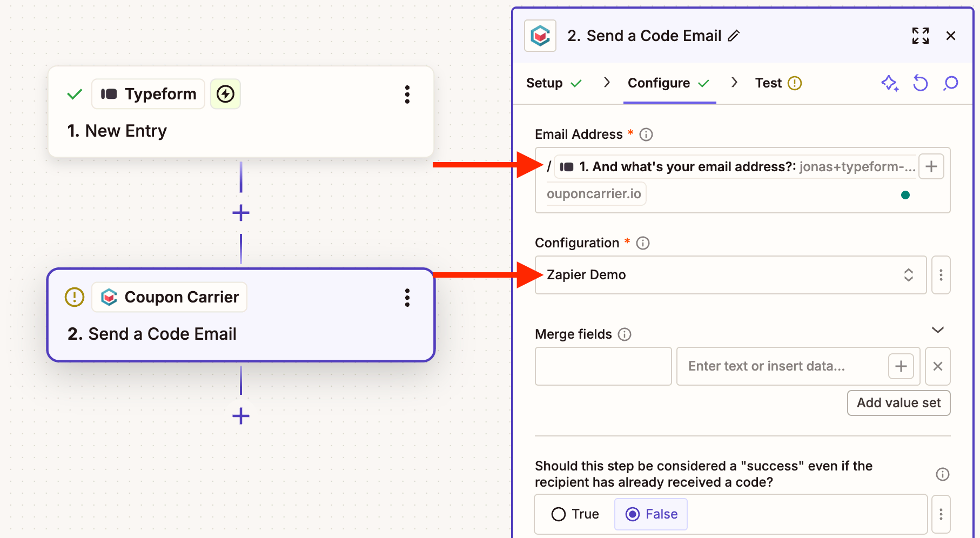Add a step after Send a Code Email

(x=241, y=416)
